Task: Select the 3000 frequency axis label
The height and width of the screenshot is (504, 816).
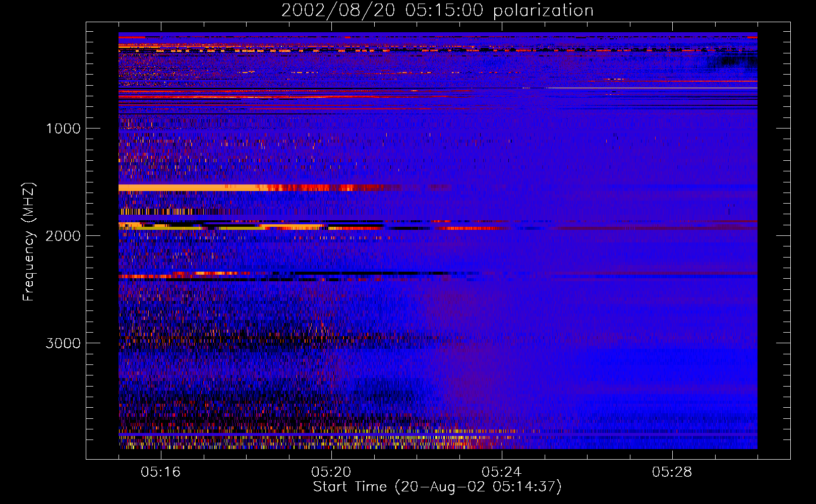Action: tap(63, 343)
